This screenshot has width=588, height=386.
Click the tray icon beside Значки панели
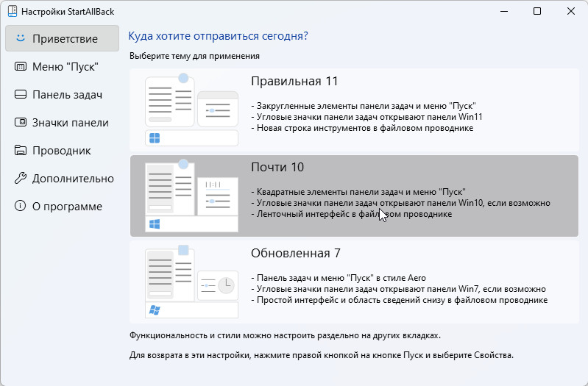(21, 122)
